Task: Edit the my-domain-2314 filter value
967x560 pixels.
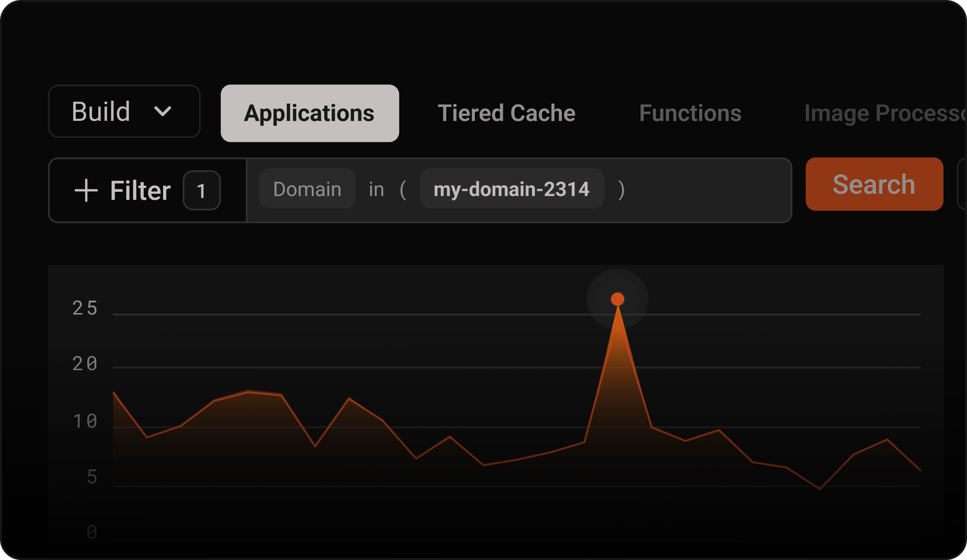Action: 510,189
